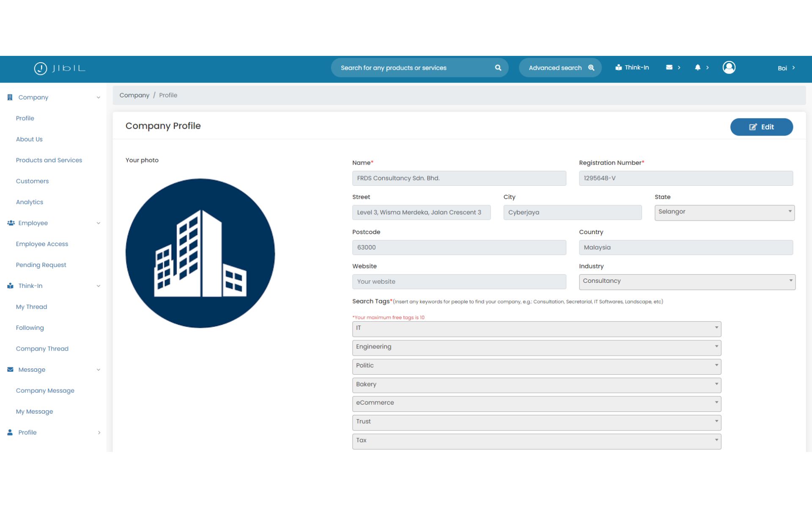812x508 pixels.
Task: Click the Website input field
Action: (x=459, y=282)
